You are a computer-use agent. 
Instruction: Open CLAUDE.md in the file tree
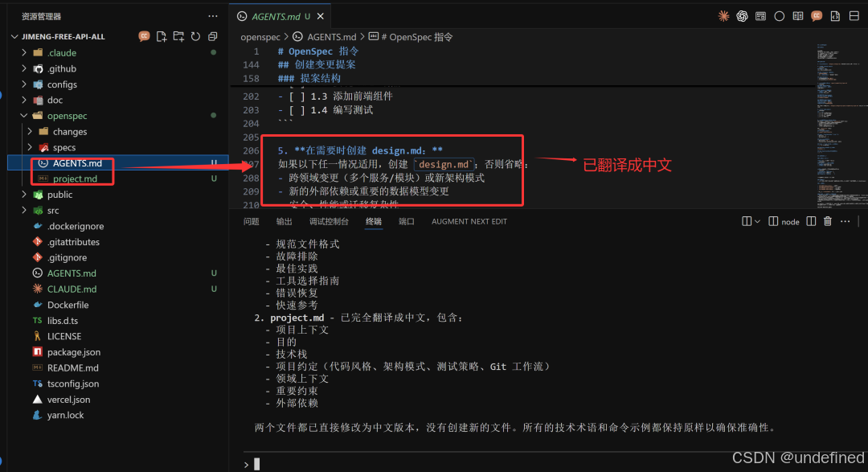[x=72, y=289]
